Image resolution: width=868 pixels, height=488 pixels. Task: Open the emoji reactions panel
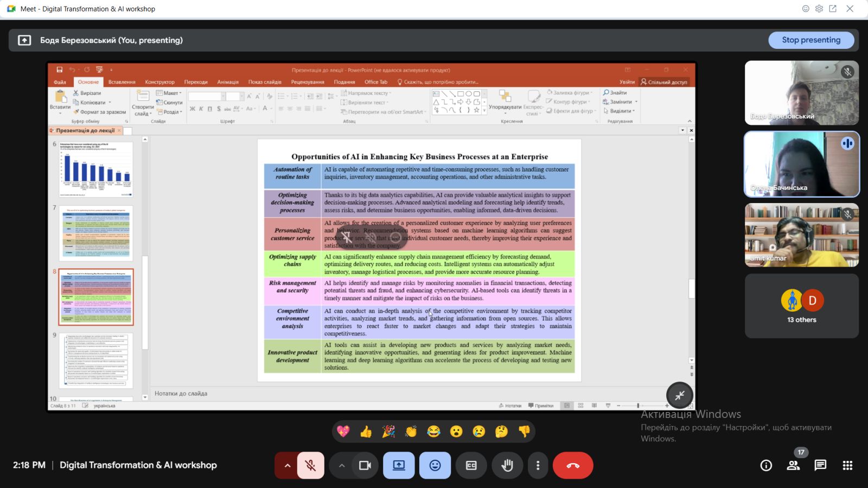point(435,465)
